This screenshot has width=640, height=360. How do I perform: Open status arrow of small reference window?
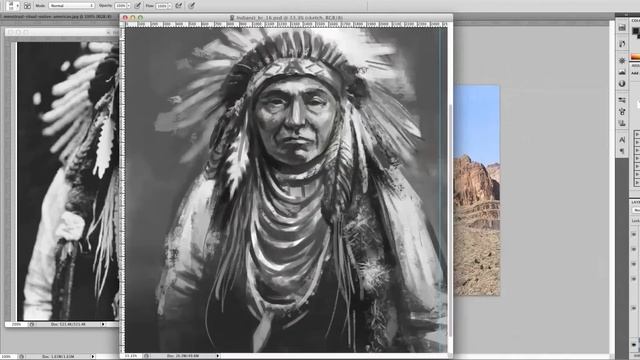click(103, 324)
